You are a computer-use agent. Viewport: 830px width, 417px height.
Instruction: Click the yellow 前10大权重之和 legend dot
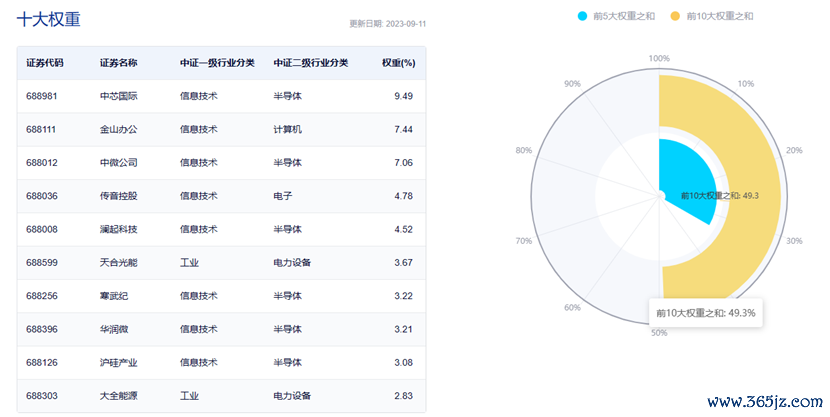(x=675, y=16)
